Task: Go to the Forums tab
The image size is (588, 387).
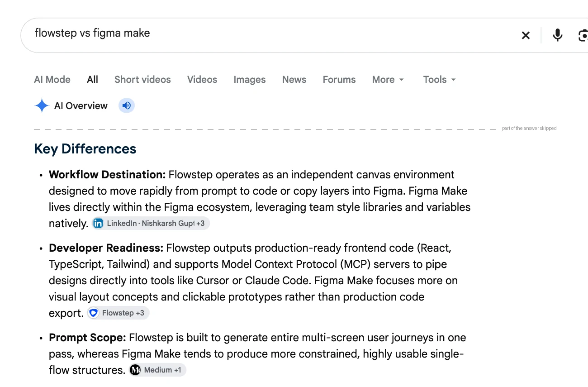Action: pyautogui.click(x=339, y=80)
